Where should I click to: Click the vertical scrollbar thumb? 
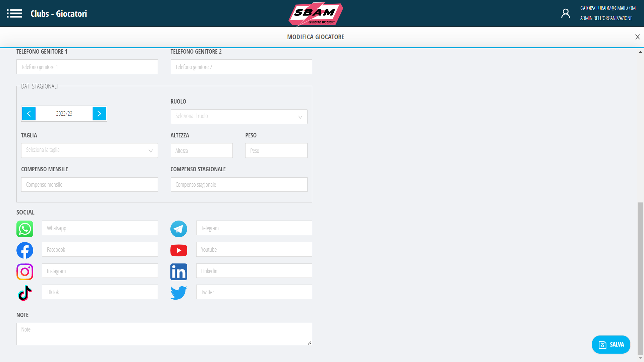pos(640,278)
